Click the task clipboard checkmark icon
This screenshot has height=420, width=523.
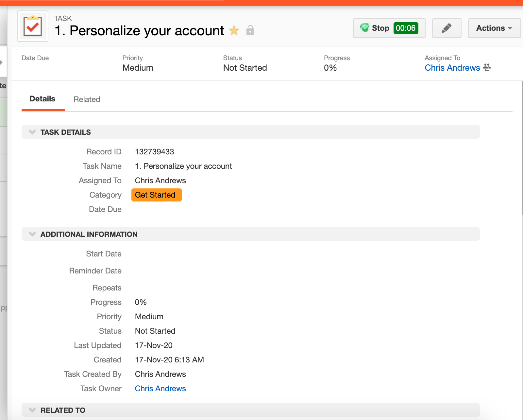pos(33,26)
